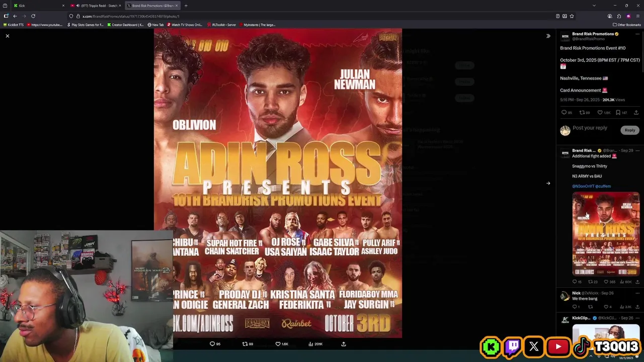Open the Myinstants bookmark
Viewport: 644px width, 362px height.
coord(258,25)
